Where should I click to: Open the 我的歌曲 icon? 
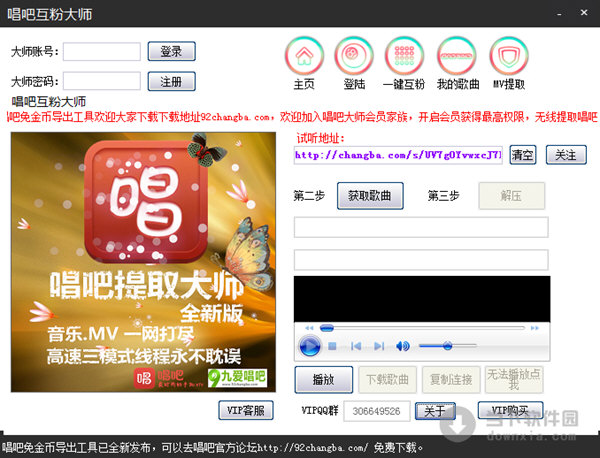coord(457,56)
